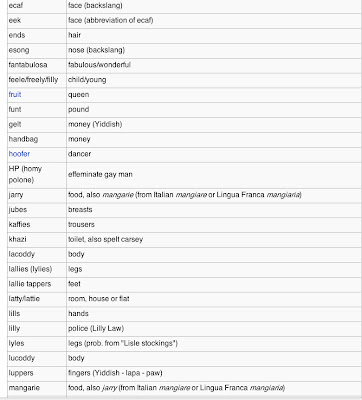Click the definition 'feet'
This screenshot has width=362, height=400.
74,284
